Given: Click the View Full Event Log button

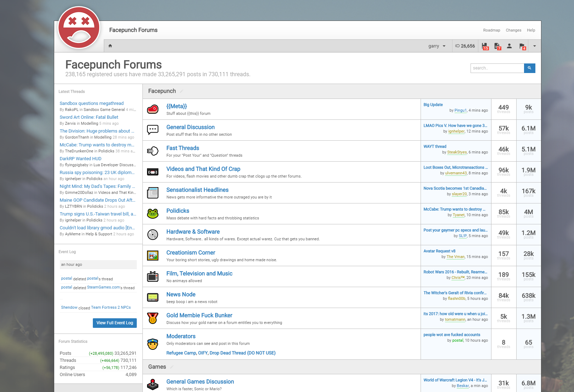Looking at the screenshot, I should (115, 323).
